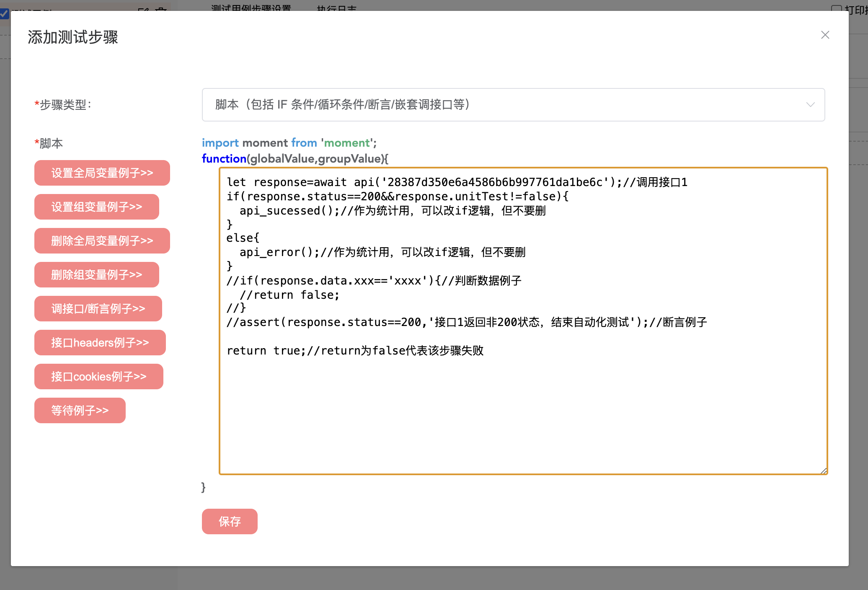This screenshot has height=590, width=868.
Task: Click the 删除组变量例子 button
Action: [x=97, y=274]
